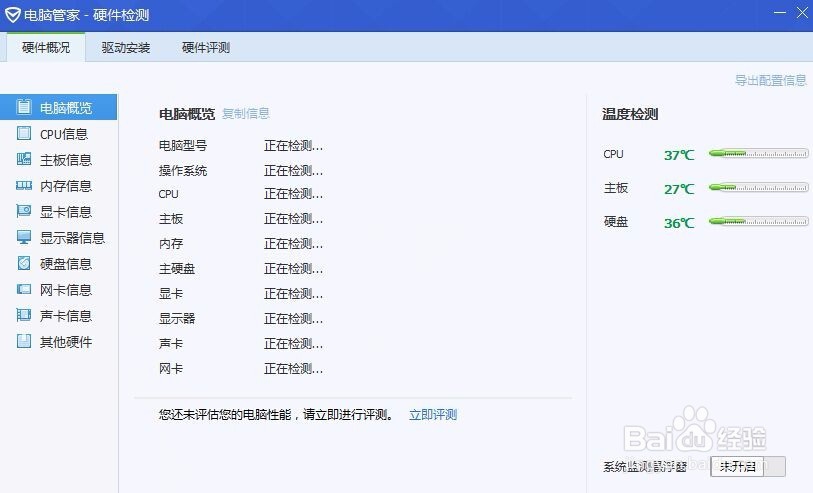Click the 操作系统 row label
This screenshot has height=493, width=813.
tap(183, 171)
